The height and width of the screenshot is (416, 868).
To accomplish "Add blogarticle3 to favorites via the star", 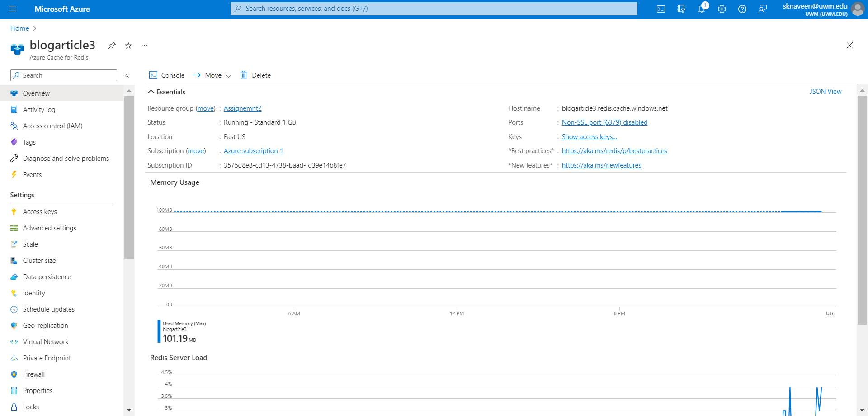I will [x=128, y=45].
